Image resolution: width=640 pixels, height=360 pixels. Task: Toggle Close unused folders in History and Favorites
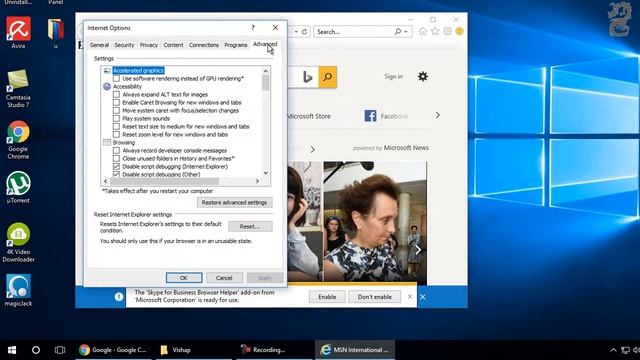[x=116, y=158]
